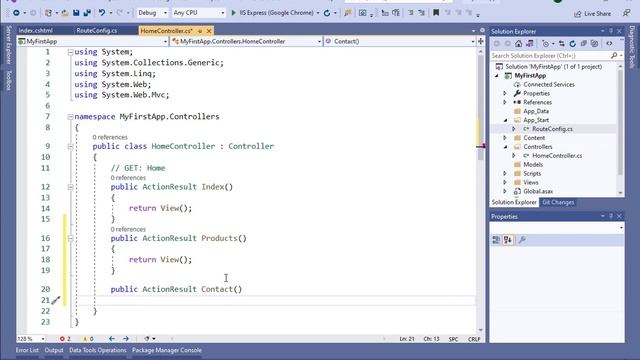640x360 pixels.
Task: Close the HomeController.cs tab
Action: click(209, 31)
